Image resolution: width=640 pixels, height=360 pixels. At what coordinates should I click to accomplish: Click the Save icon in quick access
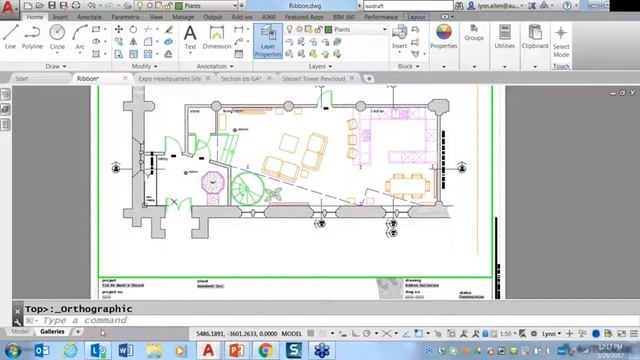point(52,5)
